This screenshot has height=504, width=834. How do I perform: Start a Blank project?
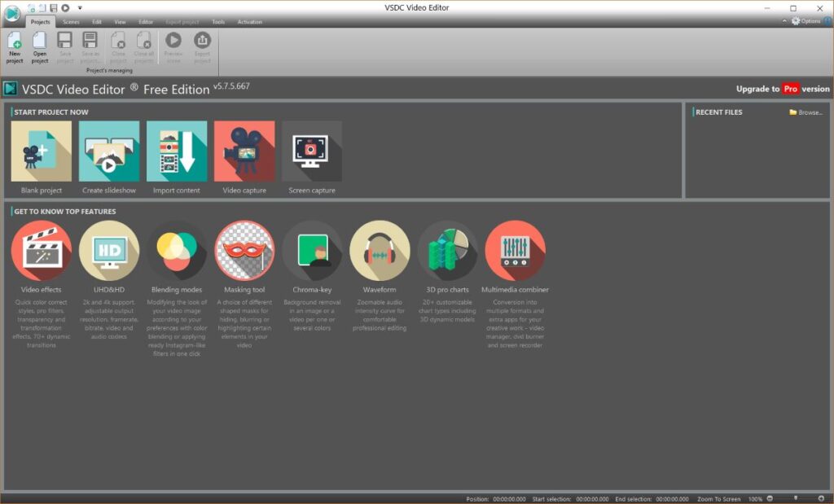tap(41, 151)
